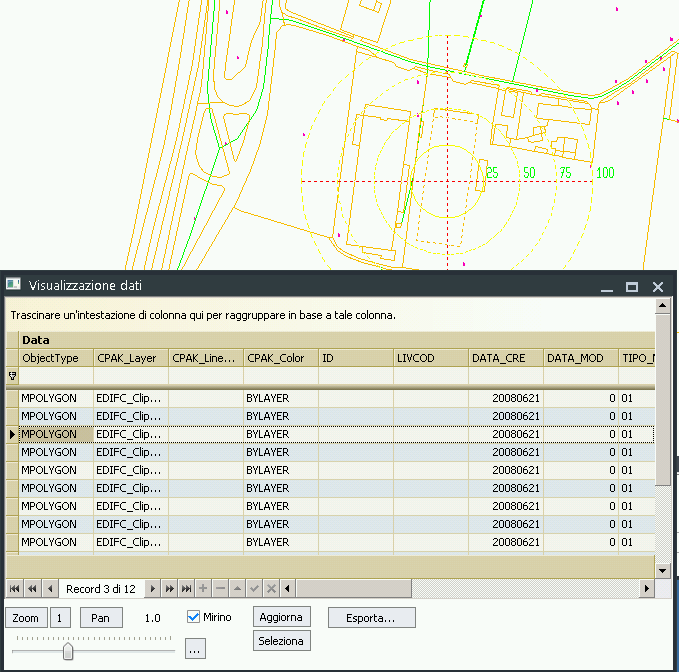Click the ellipsis button beside slider
Image resolution: width=679 pixels, height=672 pixels.
(195, 650)
